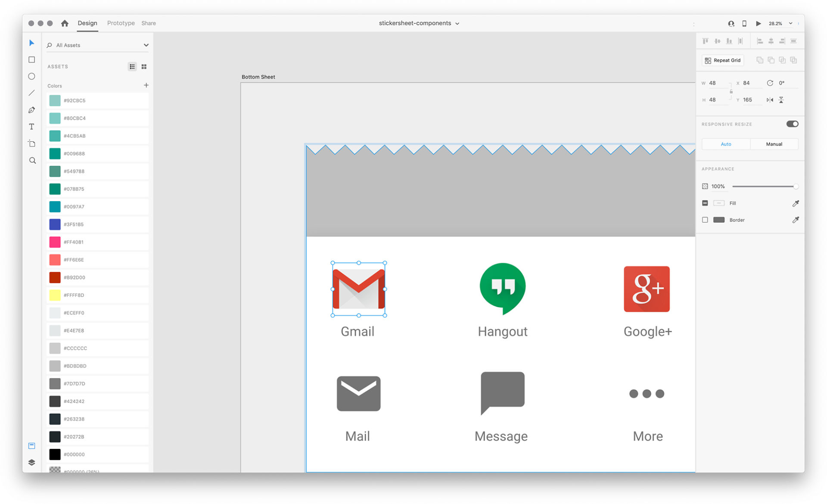The width and height of the screenshot is (827, 504).
Task: Select the Ellipse tool
Action: [x=31, y=76]
